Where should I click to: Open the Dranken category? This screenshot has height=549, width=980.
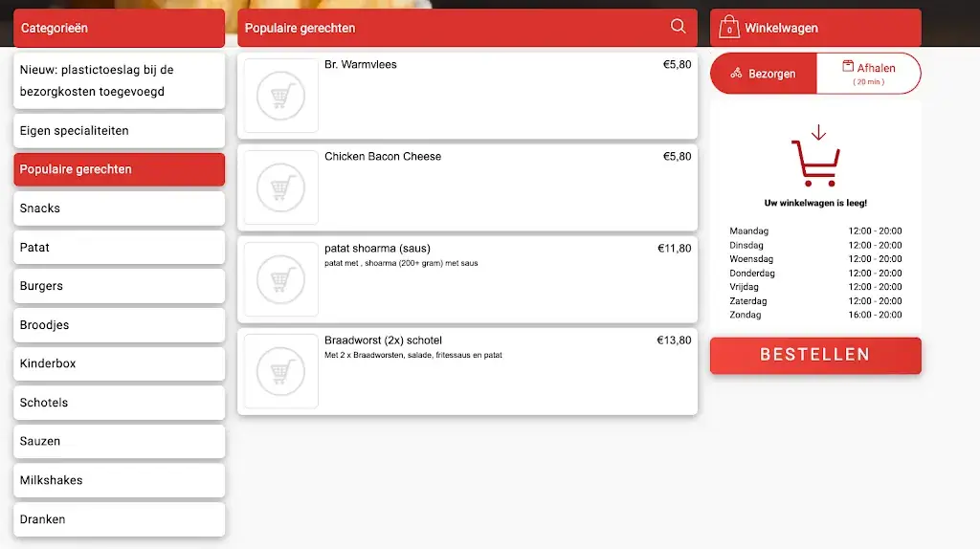(119, 519)
